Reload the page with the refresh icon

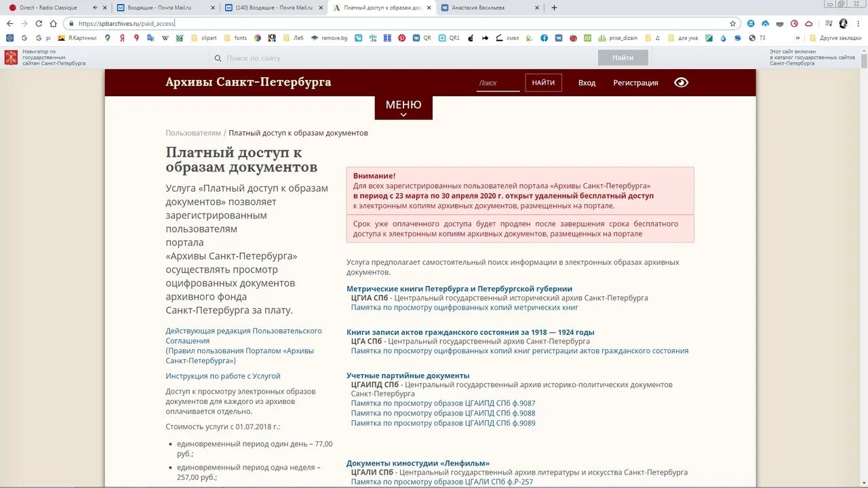point(39,23)
